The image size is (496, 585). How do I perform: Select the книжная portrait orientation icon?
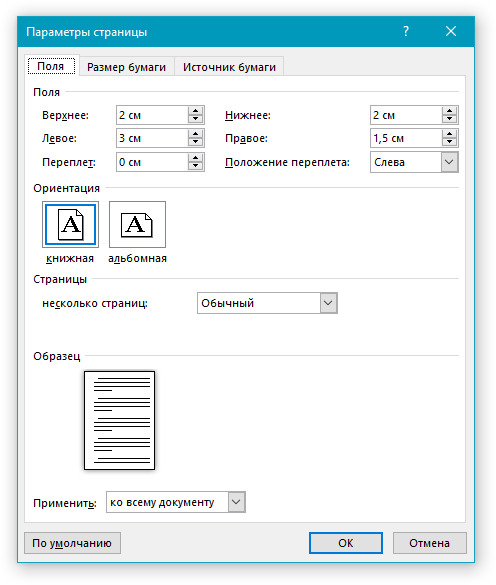pyautogui.click(x=70, y=225)
